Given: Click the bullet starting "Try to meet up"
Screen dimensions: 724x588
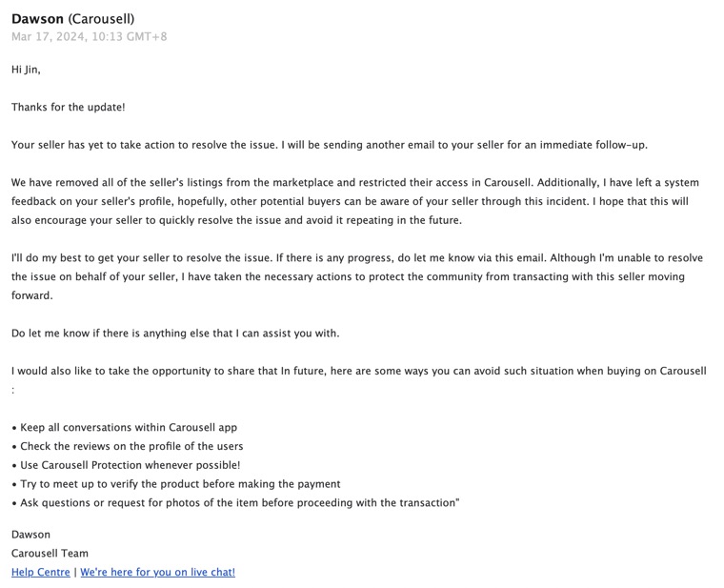Looking at the screenshot, I should coord(179,484).
